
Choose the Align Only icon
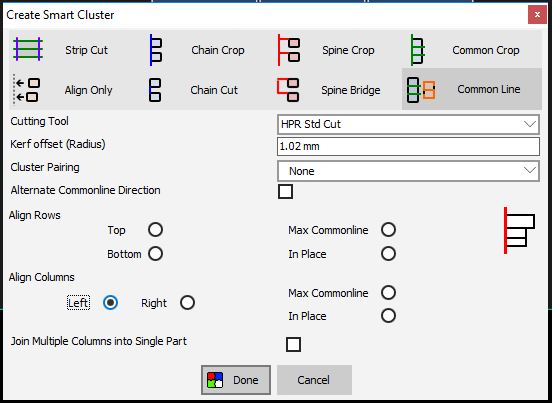coord(26,90)
